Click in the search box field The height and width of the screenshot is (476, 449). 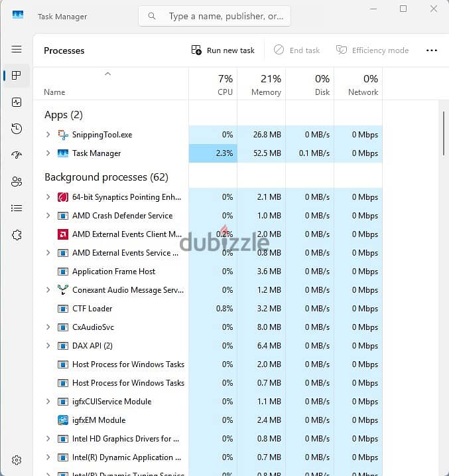214,16
